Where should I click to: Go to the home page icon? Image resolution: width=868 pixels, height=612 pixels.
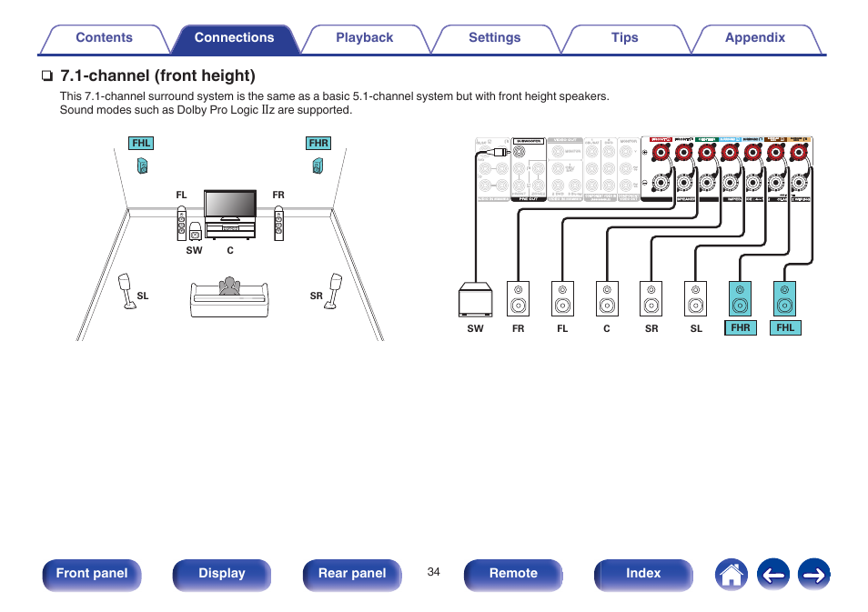tap(732, 575)
